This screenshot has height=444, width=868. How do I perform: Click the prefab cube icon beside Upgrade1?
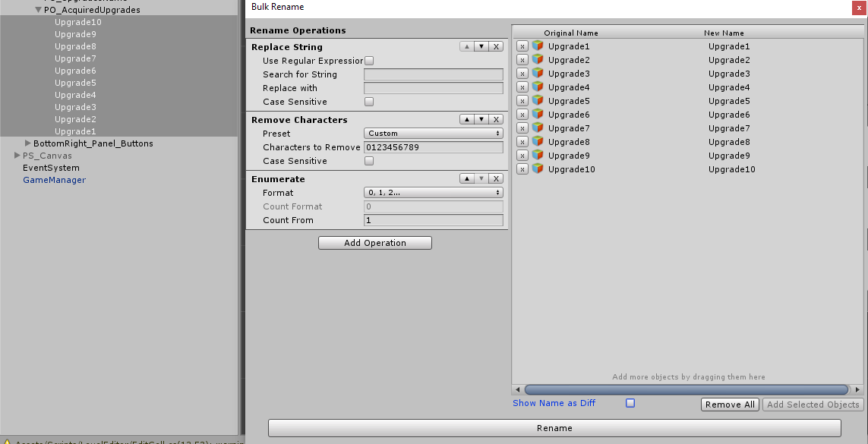point(538,46)
